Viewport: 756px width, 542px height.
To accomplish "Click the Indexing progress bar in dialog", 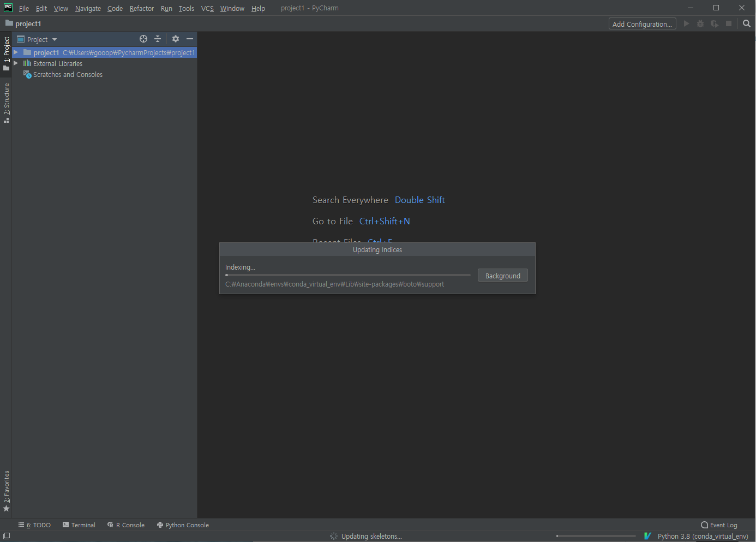I will [347, 275].
